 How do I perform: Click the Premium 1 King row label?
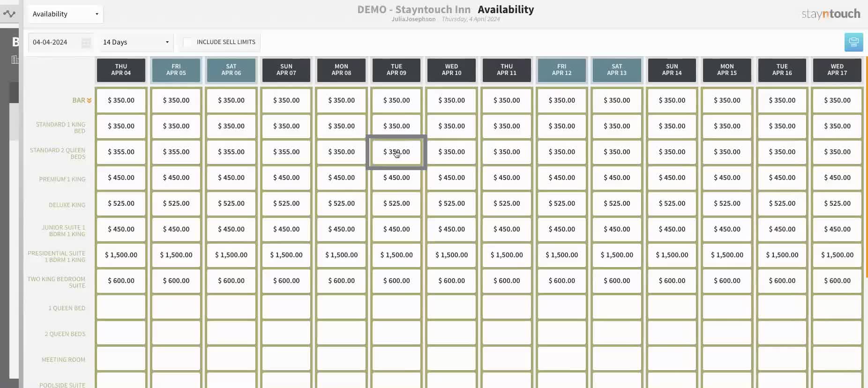coord(62,179)
